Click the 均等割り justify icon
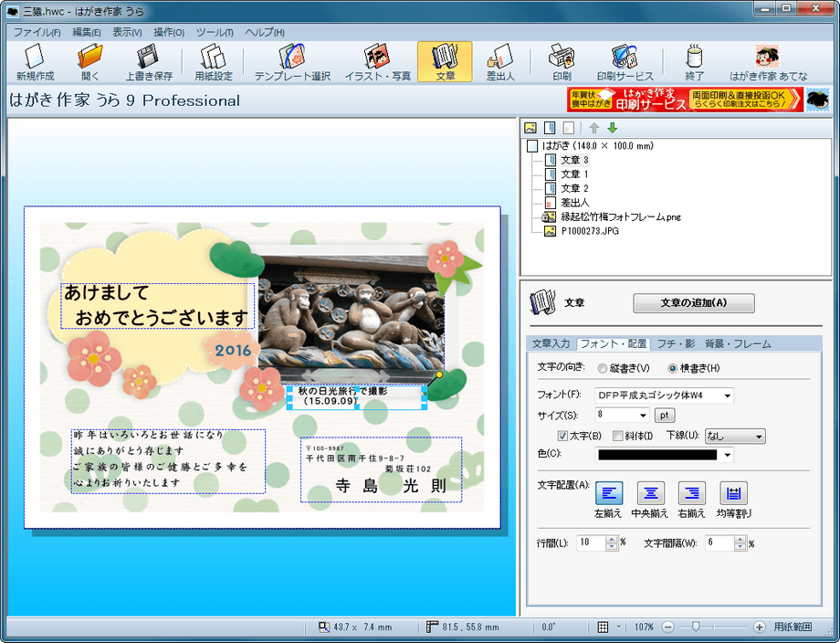This screenshot has height=643, width=840. (733, 493)
